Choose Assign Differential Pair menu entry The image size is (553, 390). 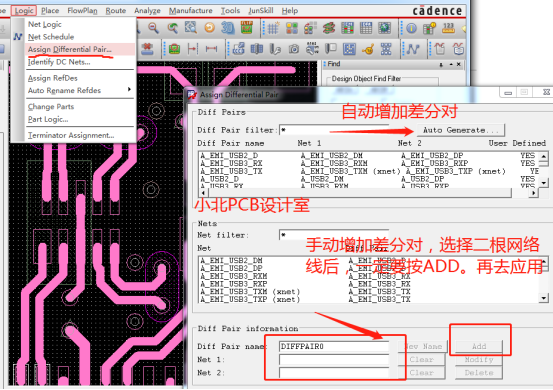70,49
